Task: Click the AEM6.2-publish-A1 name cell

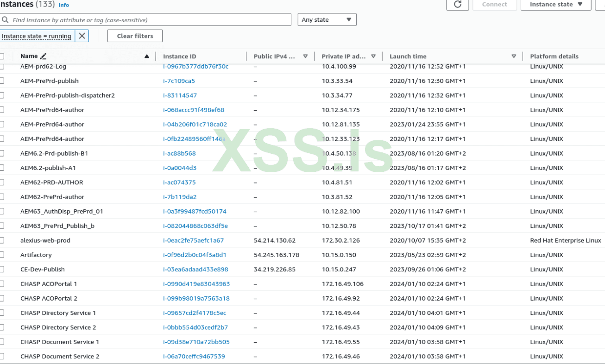Action: pyautogui.click(x=48, y=168)
